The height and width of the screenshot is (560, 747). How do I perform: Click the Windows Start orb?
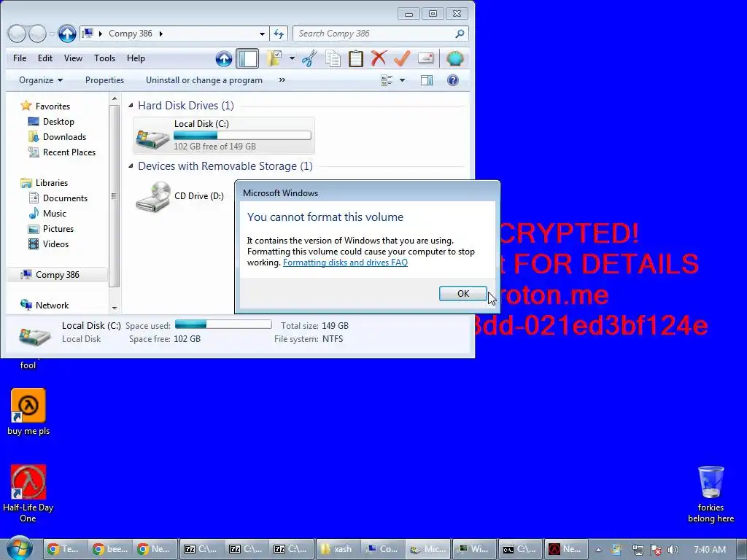tap(19, 548)
